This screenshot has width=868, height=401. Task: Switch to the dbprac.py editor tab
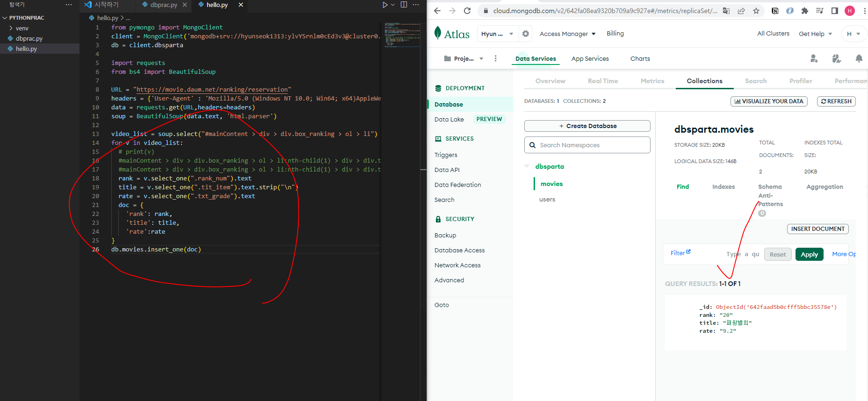click(164, 5)
